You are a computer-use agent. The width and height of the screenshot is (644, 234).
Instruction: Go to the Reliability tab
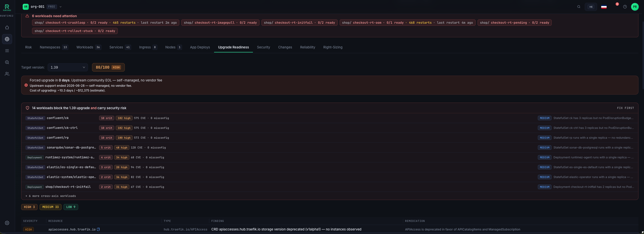(308, 47)
